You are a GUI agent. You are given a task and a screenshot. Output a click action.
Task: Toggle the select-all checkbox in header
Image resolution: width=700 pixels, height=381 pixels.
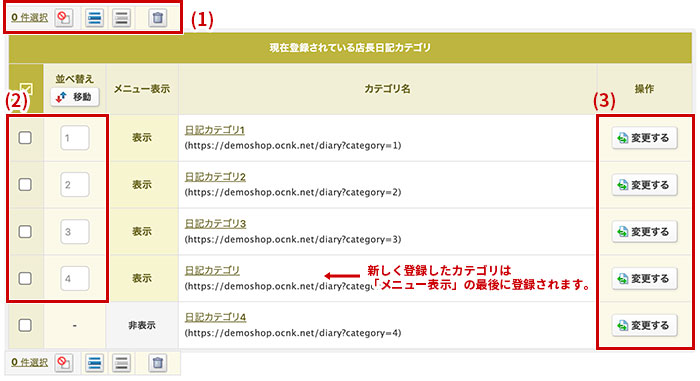pyautogui.click(x=26, y=89)
